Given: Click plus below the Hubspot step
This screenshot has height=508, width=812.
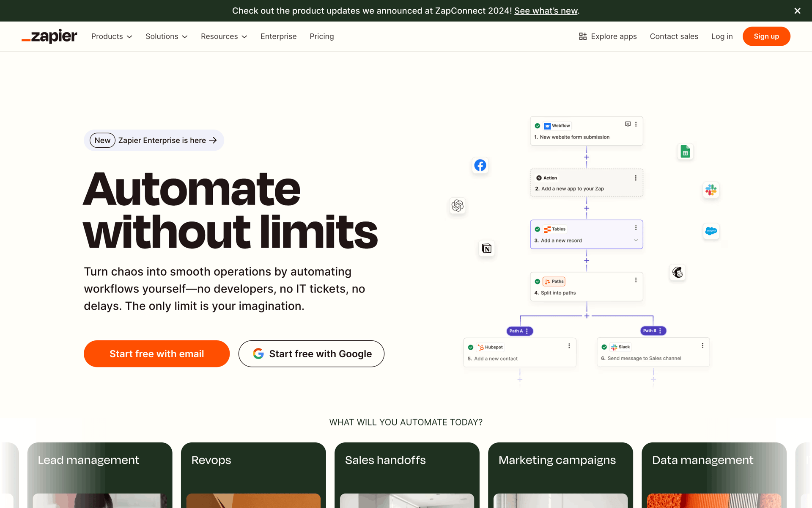Looking at the screenshot, I should pyautogui.click(x=520, y=380).
